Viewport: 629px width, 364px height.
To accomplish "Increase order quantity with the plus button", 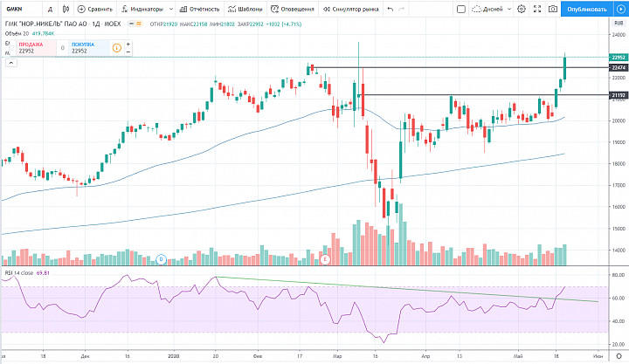I will (128, 45).
